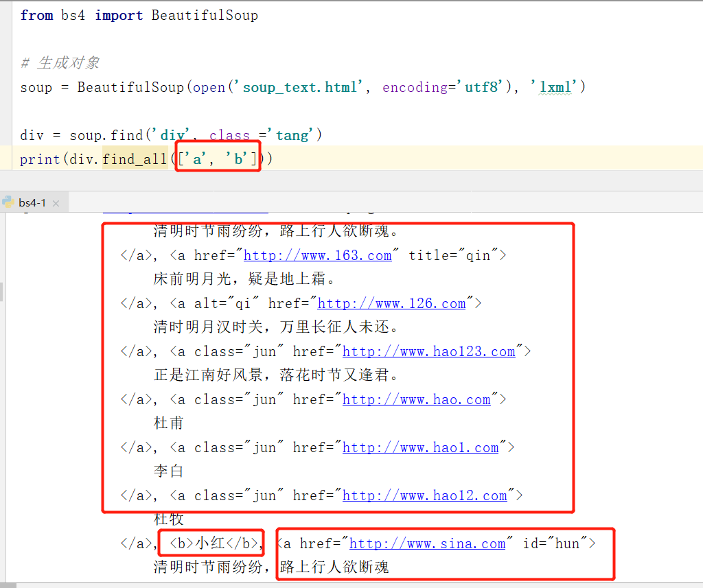Viewport: 703px width, 588px height.
Task: Select the bs4-1 run tab
Action: pos(34,202)
